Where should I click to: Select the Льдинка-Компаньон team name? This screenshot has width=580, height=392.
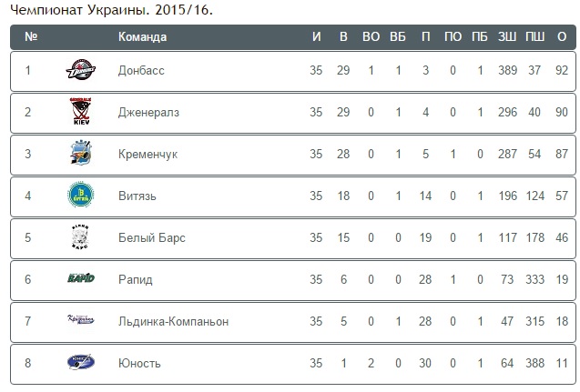[173, 321]
